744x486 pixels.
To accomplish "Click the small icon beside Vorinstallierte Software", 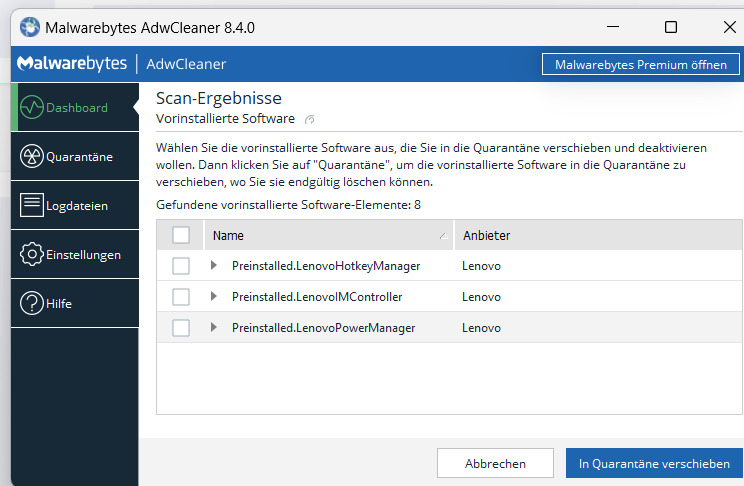I will pyautogui.click(x=310, y=119).
